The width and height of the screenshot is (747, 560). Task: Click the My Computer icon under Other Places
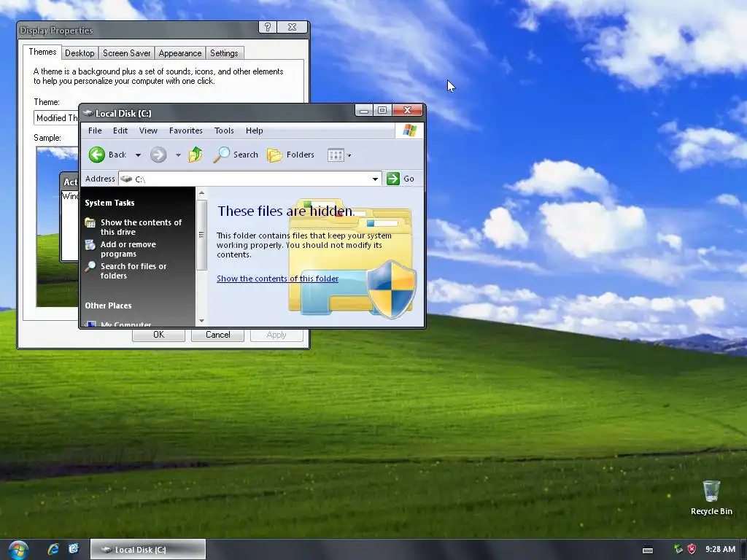90,324
